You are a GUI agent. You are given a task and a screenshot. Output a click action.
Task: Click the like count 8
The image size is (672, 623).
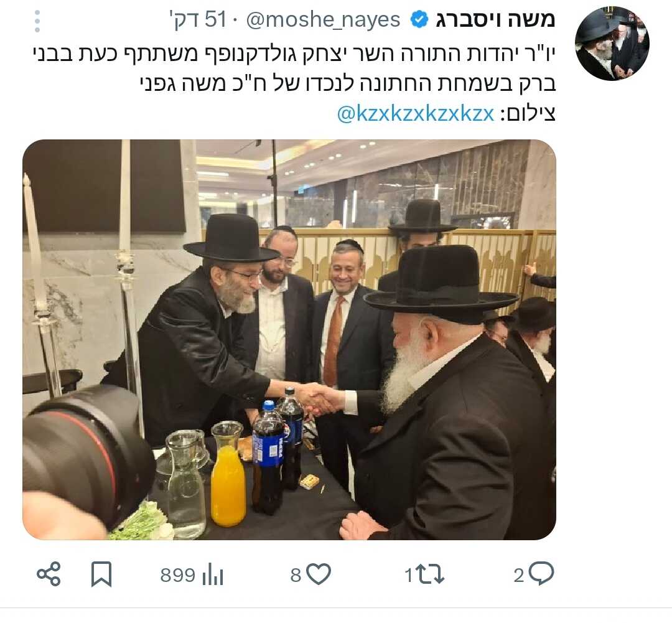[x=296, y=575]
